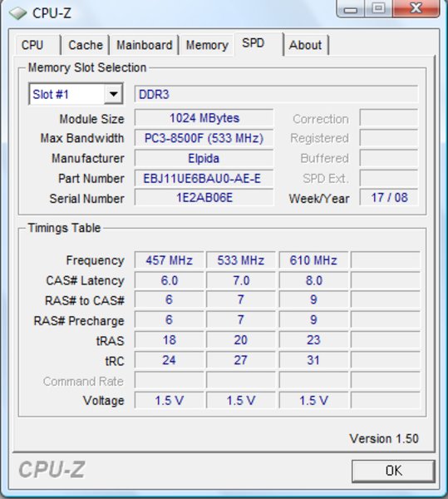Open the Slot #1 dropdown arrow
The width and height of the screenshot is (448, 499).
click(x=114, y=94)
